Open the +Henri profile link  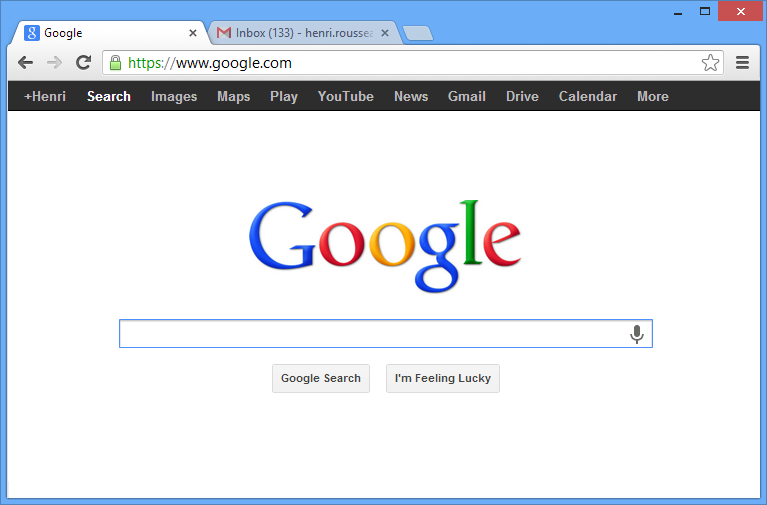click(45, 96)
